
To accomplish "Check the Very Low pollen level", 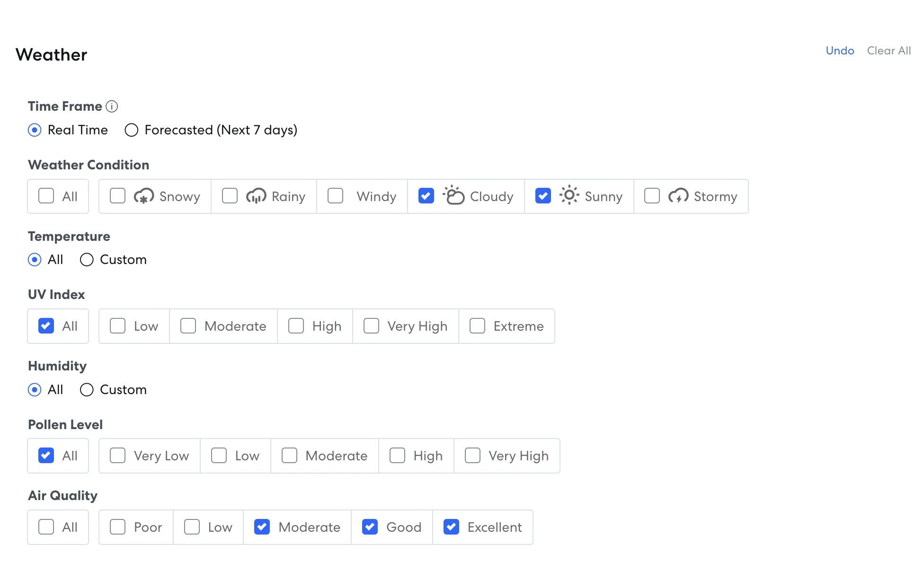I will pos(117,456).
